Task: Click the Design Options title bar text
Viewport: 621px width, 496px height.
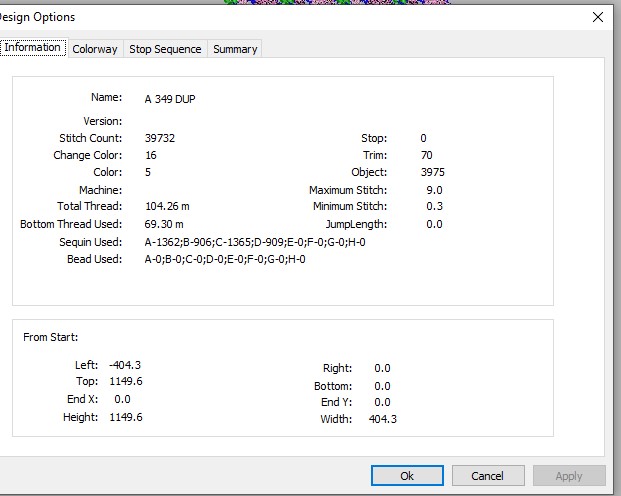Action: coord(38,17)
